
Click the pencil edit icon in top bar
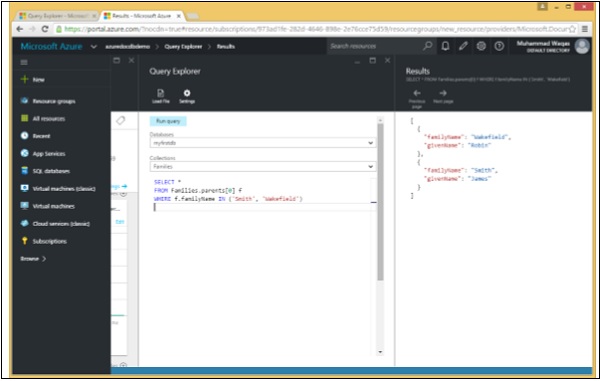tap(463, 46)
